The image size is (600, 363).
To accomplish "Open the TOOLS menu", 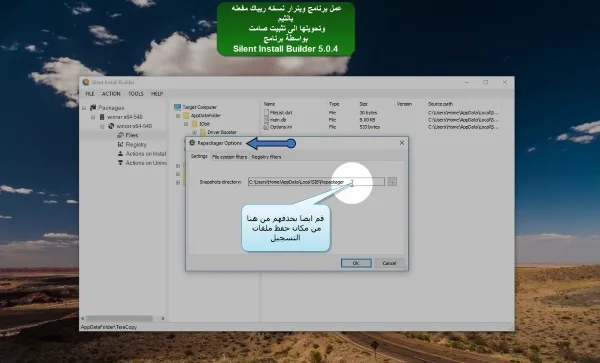I will (x=136, y=94).
